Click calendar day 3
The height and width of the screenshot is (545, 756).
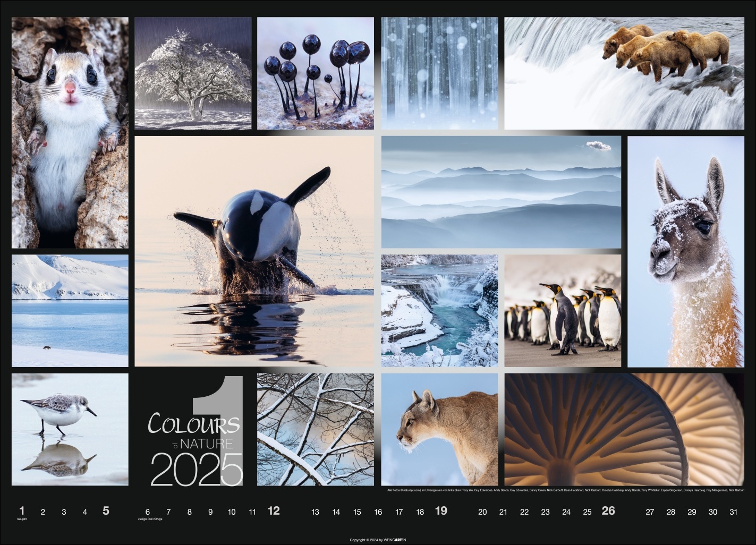tap(64, 512)
